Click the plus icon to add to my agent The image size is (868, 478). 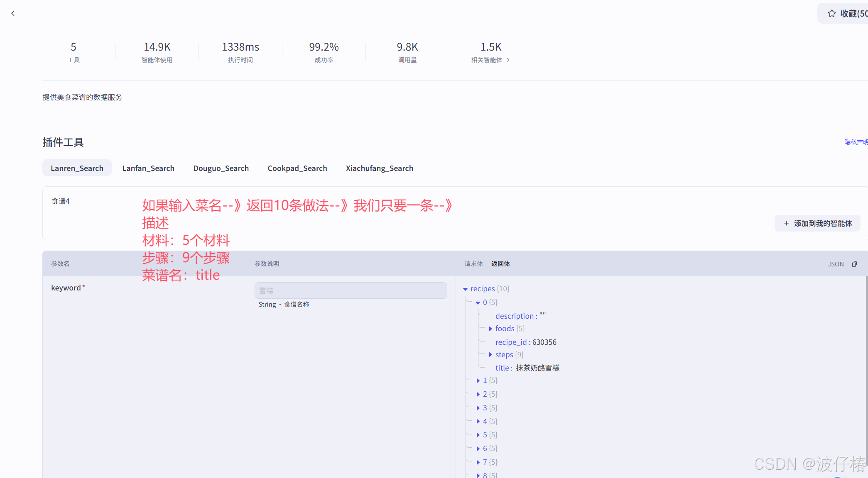click(786, 223)
